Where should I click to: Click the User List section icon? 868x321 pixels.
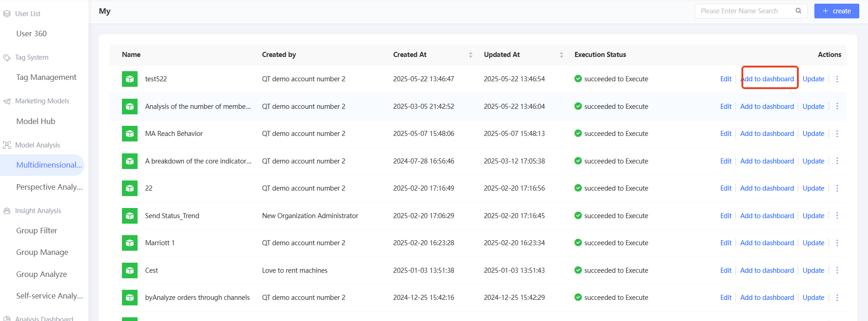[x=7, y=14]
